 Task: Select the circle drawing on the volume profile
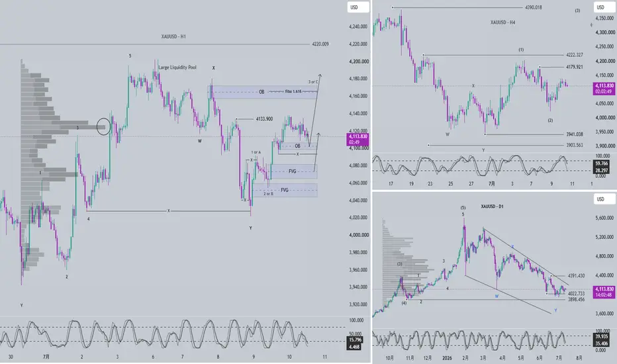coord(103,126)
